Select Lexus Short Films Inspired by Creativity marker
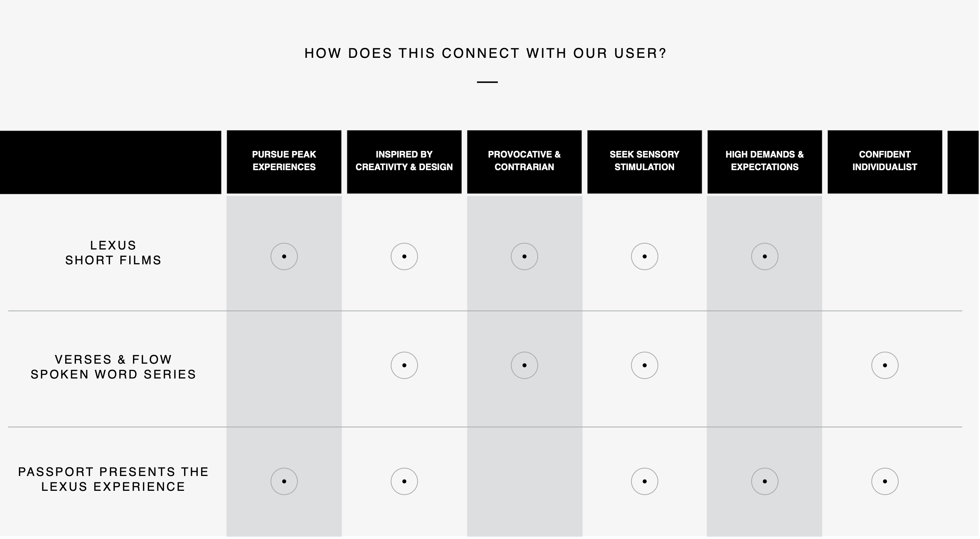Screen dimensions: 980x539 point(404,257)
